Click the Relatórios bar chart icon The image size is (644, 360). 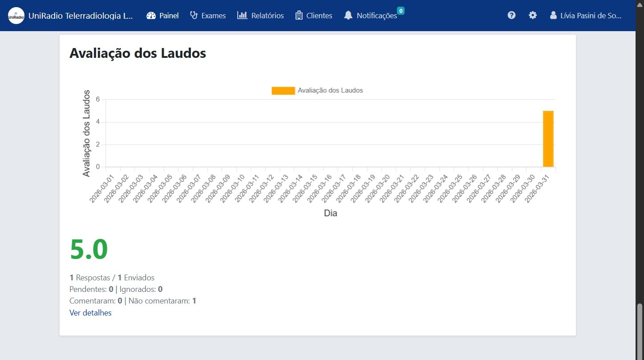point(242,16)
